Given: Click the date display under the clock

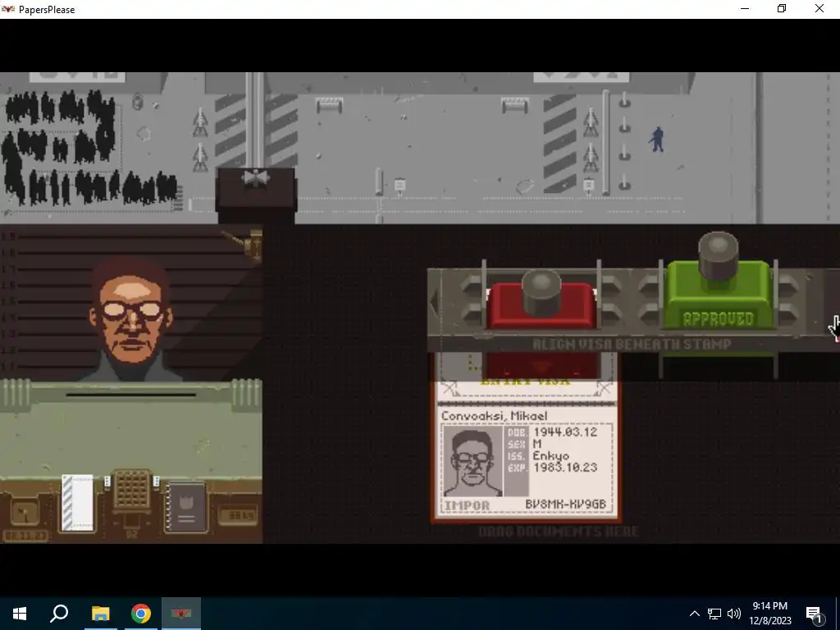Looking at the screenshot, I should pyautogui.click(x=25, y=536).
